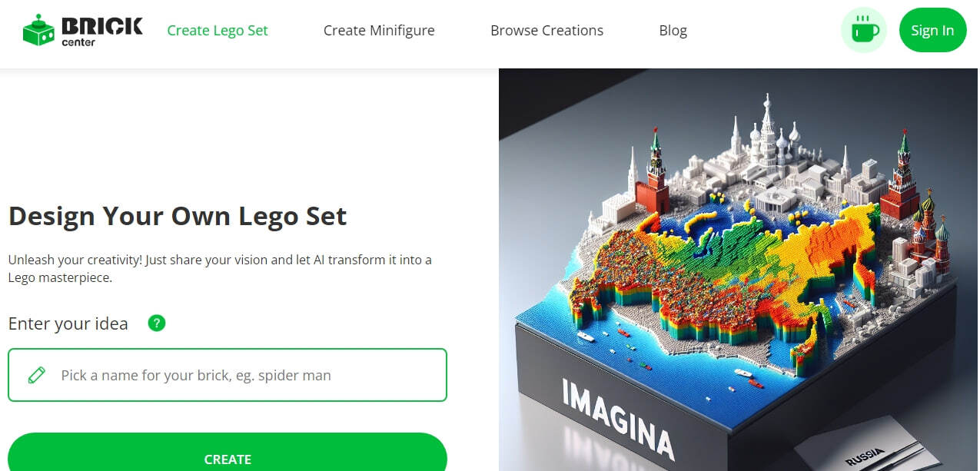This screenshot has height=471, width=980.
Task: Open the Create Lego Set page
Action: pyautogui.click(x=218, y=31)
